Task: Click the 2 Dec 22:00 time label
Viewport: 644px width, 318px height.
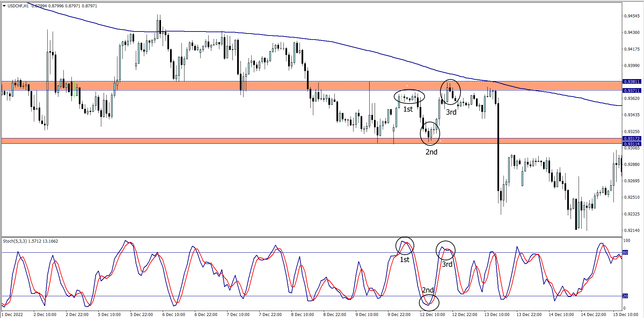Action: 77,315
